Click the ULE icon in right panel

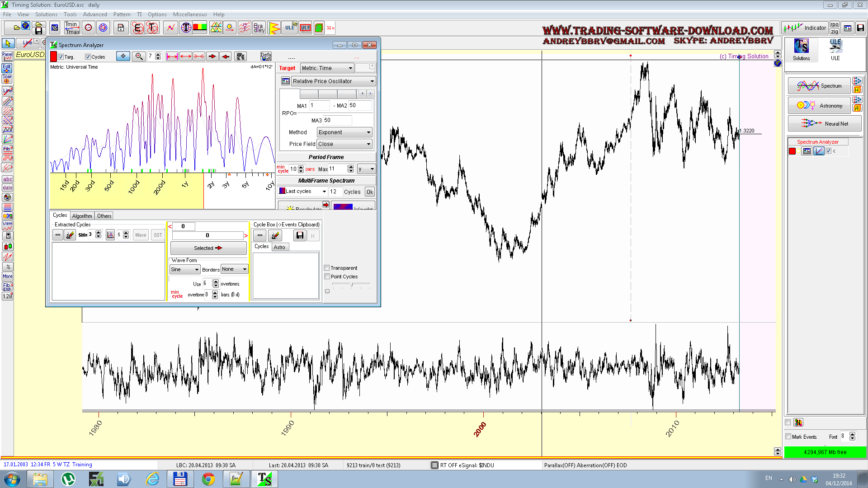click(x=835, y=49)
